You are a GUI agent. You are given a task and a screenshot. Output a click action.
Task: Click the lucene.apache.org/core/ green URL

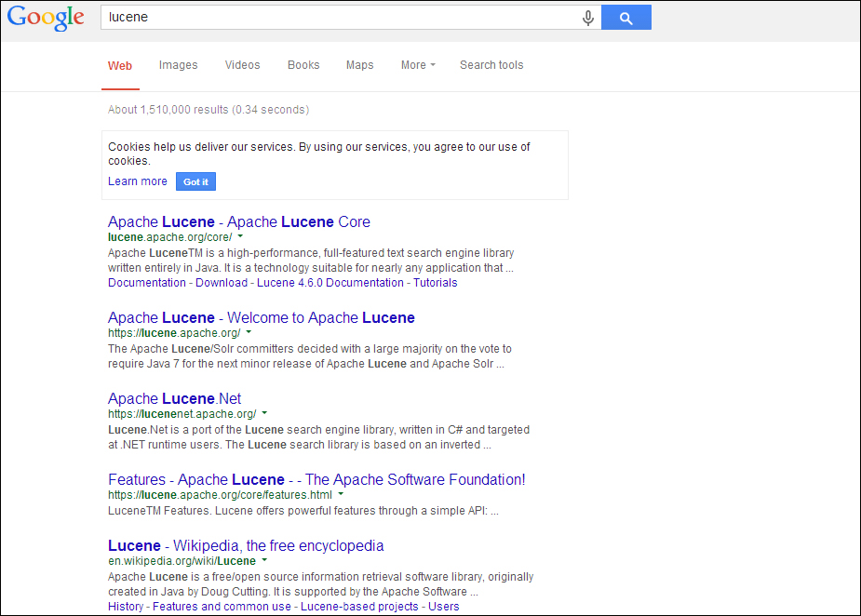pyautogui.click(x=170, y=237)
